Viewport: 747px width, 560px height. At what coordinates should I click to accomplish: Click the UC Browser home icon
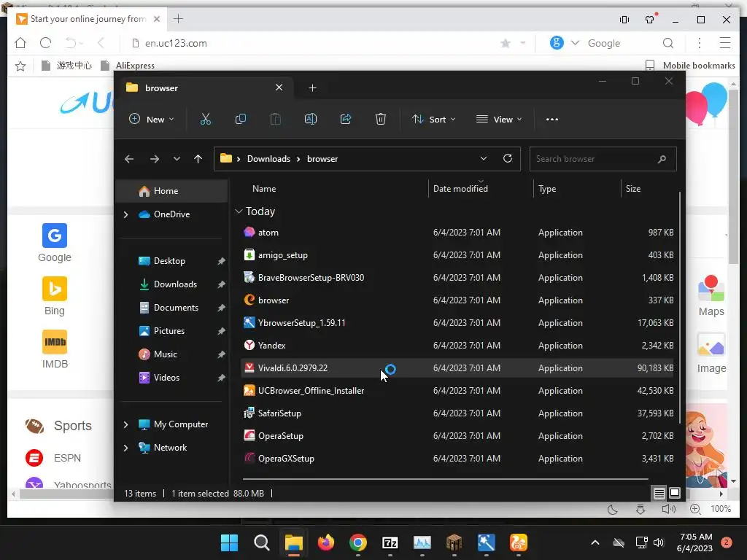coord(20,43)
